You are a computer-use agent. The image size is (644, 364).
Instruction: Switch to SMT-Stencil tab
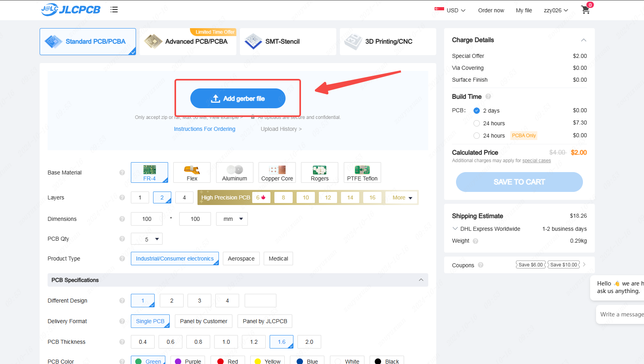288,42
